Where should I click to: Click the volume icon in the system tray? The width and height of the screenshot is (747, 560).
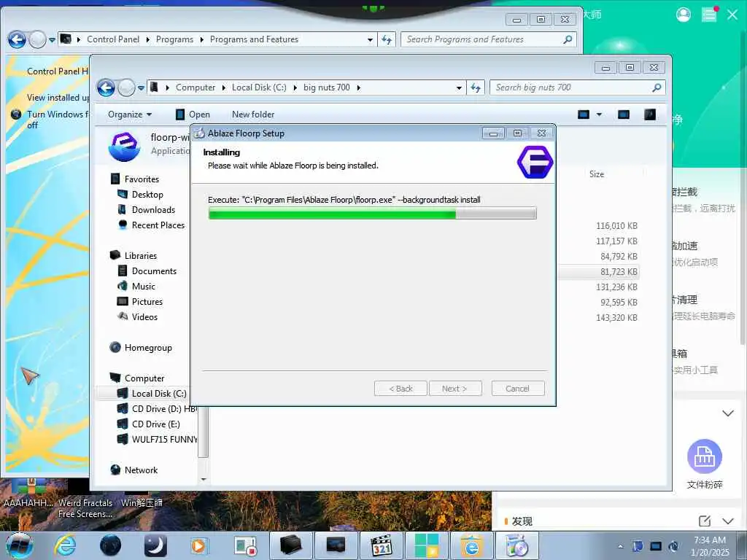pos(673,546)
